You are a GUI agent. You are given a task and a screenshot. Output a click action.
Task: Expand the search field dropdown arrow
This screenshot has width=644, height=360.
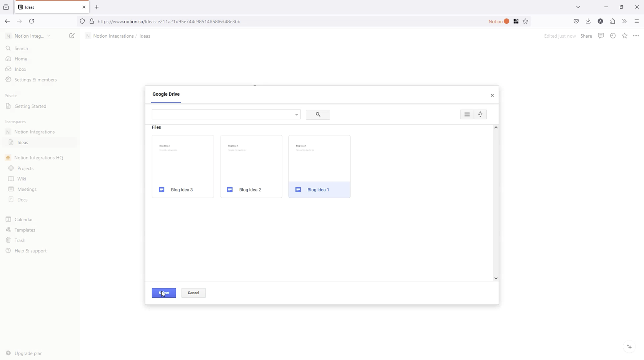(x=297, y=115)
